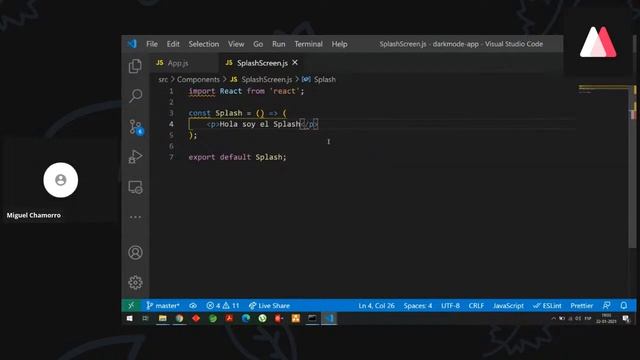
Task: Click the VS Code logo in title bar
Action: pyautogui.click(x=132, y=44)
